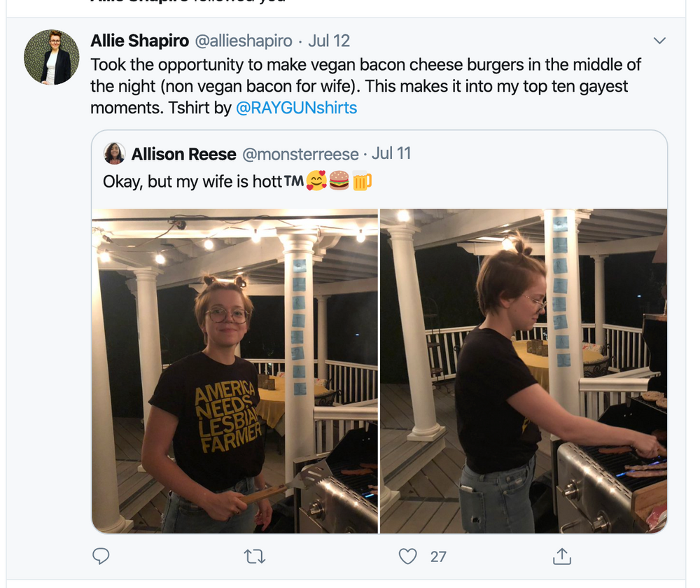The width and height of the screenshot is (700, 588).
Task: Open the right photo of grilling bacon
Action: click(x=523, y=371)
